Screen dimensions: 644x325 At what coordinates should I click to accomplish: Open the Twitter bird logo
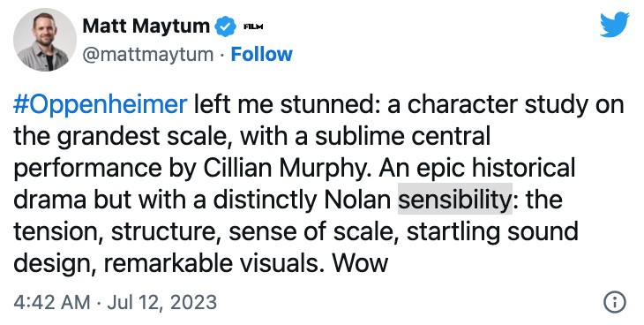pyautogui.click(x=614, y=25)
